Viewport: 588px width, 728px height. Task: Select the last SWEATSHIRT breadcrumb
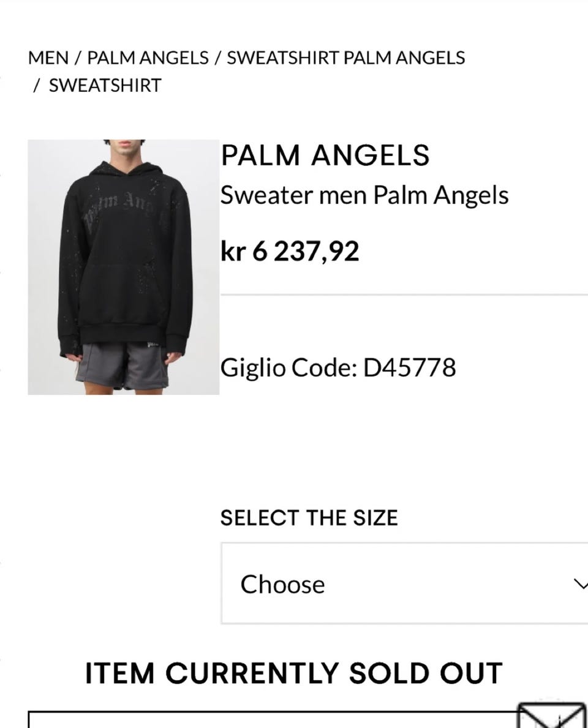coord(105,86)
